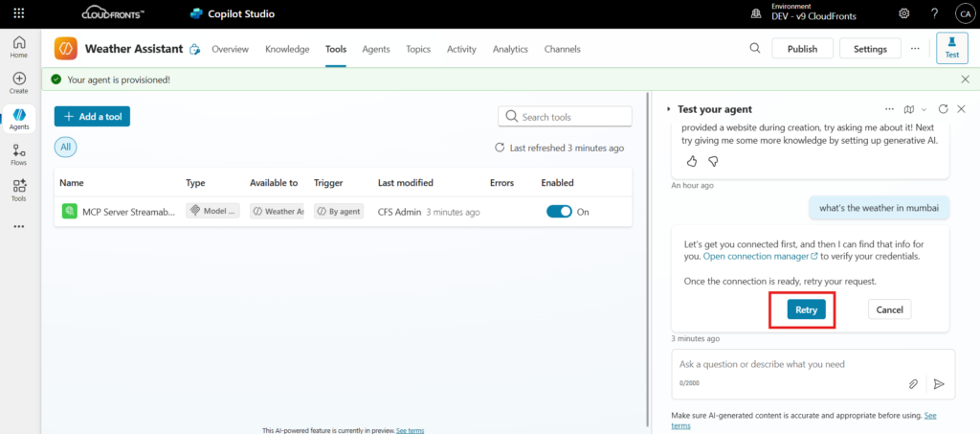Open the MCP Server Streamab... tool row
980x434 pixels.
[344, 212]
